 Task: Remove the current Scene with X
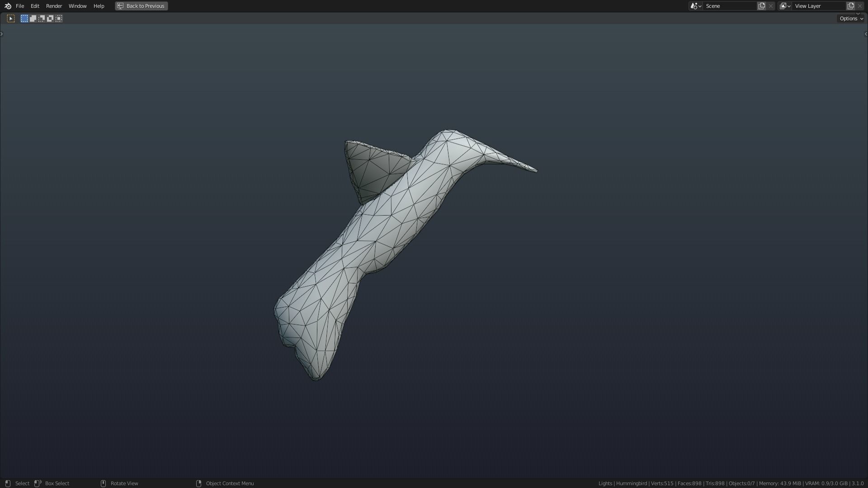[x=771, y=6]
